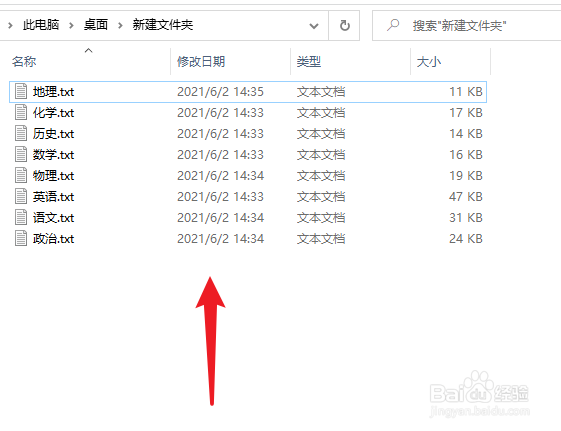The width and height of the screenshot is (561, 431).
Task: Select 桌面 in the breadcrumb path
Action: click(x=96, y=25)
